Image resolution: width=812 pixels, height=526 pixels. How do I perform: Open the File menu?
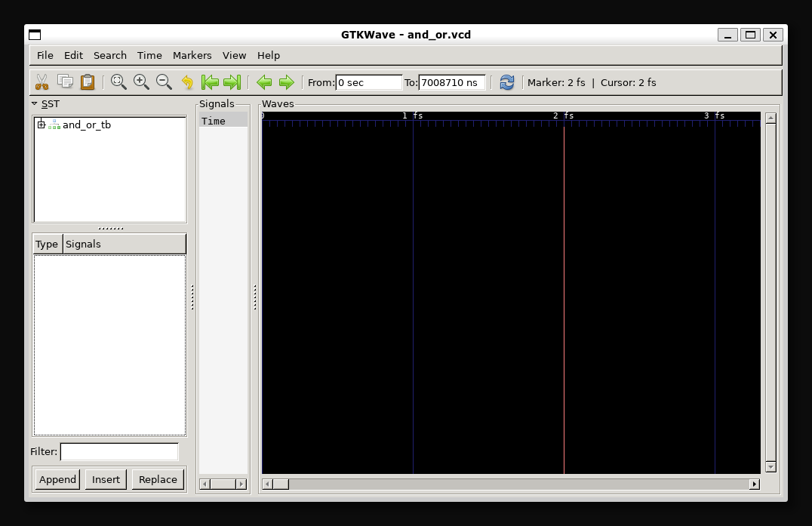tap(45, 55)
